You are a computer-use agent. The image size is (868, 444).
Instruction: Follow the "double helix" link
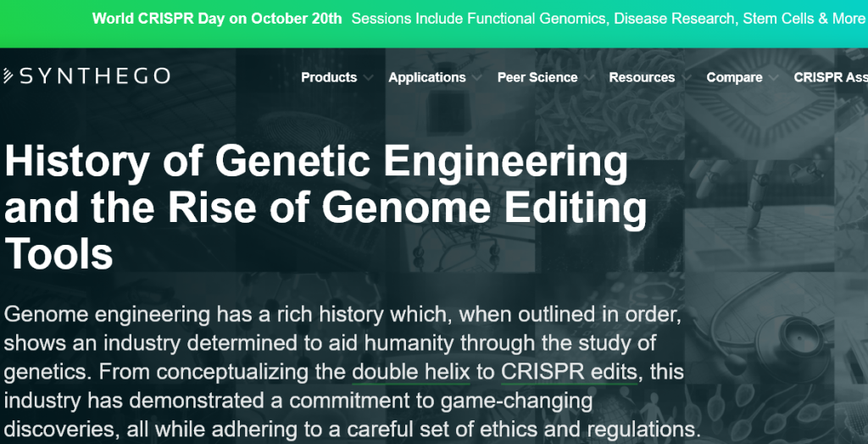click(x=411, y=371)
